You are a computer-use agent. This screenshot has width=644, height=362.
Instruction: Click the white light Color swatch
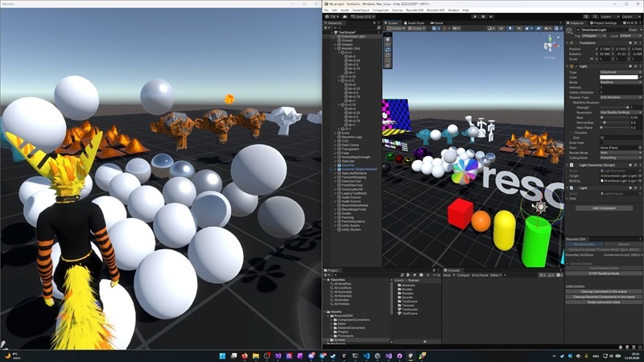618,77
